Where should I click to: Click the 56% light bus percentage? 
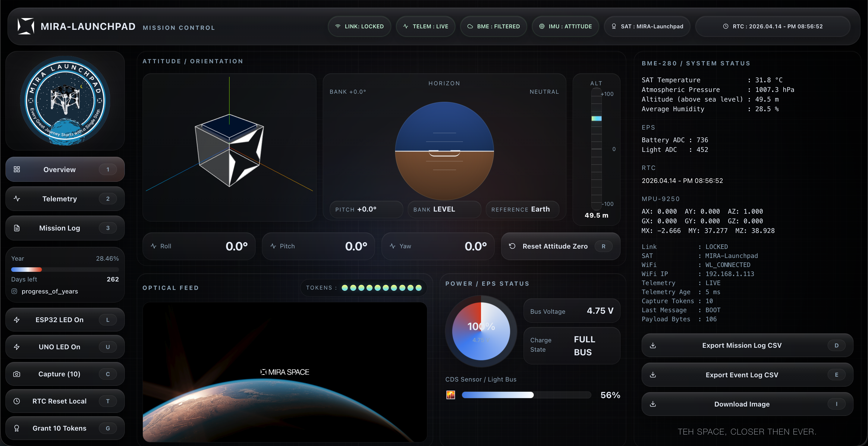pos(610,395)
